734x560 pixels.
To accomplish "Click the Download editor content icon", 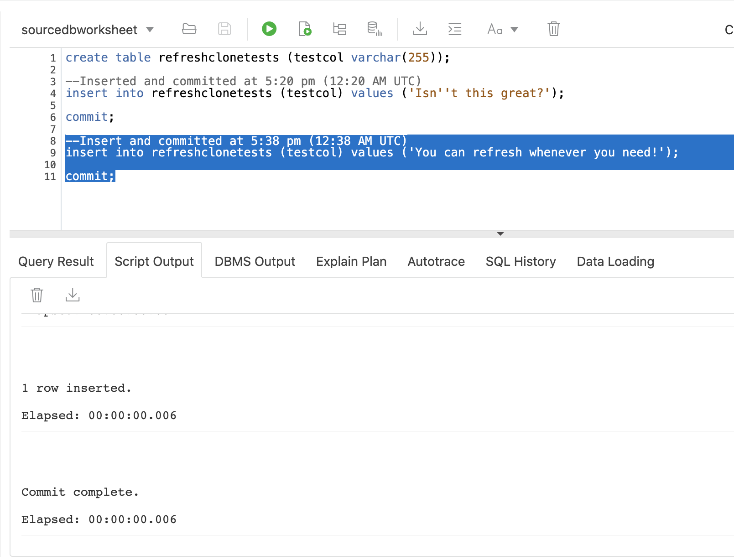I will [420, 29].
